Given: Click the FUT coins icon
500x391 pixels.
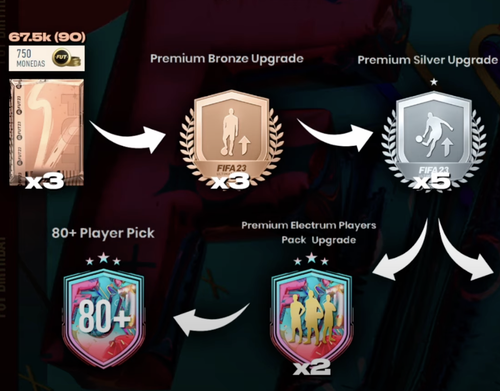Looking at the screenshot, I should click(x=66, y=58).
